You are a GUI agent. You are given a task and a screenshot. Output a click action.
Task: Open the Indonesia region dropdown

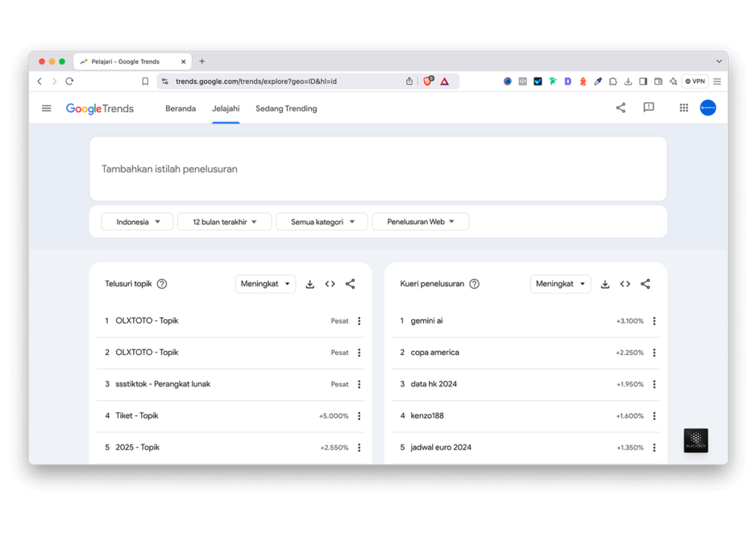point(136,221)
